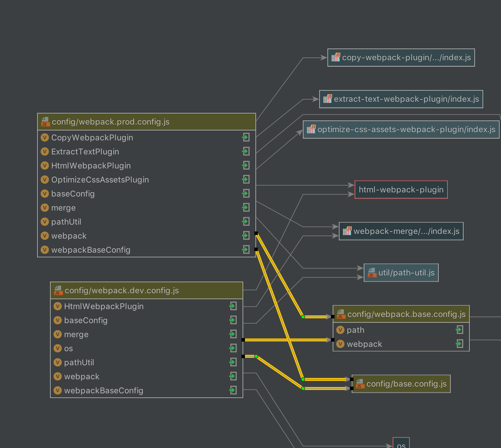This screenshot has height=448, width=501.
Task: Click JS file icon of webpack.dev.config.js
Action: (x=58, y=290)
